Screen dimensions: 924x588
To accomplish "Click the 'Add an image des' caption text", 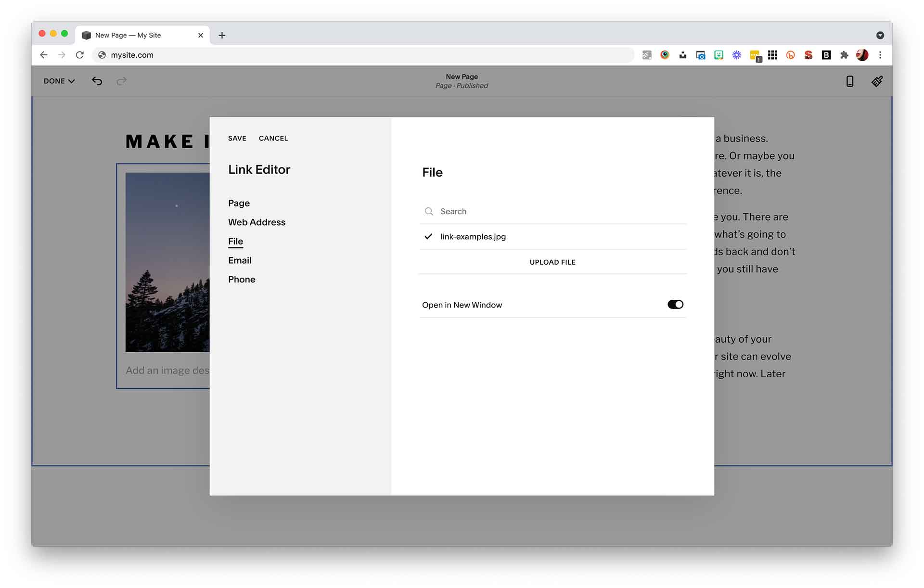I will (167, 371).
